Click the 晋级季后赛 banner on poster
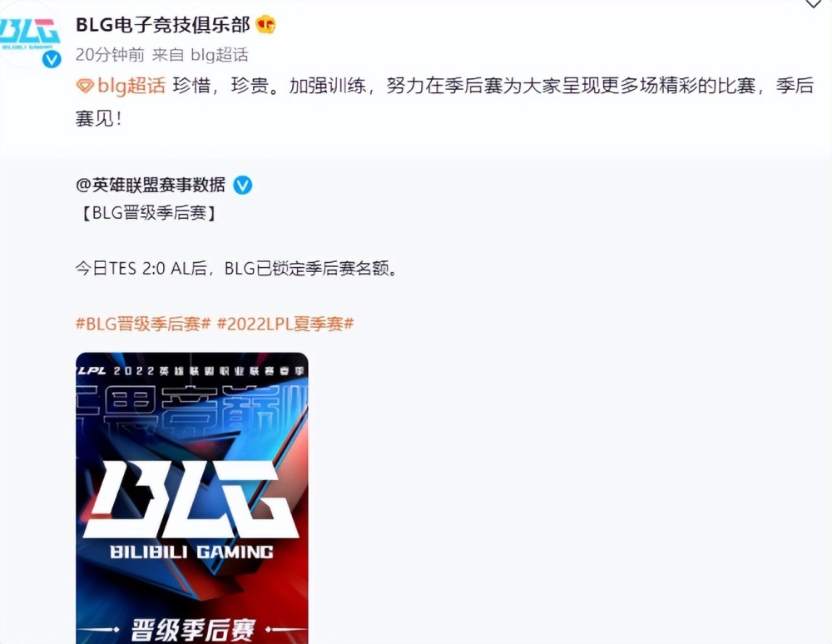The width and height of the screenshot is (832, 644). (193, 630)
